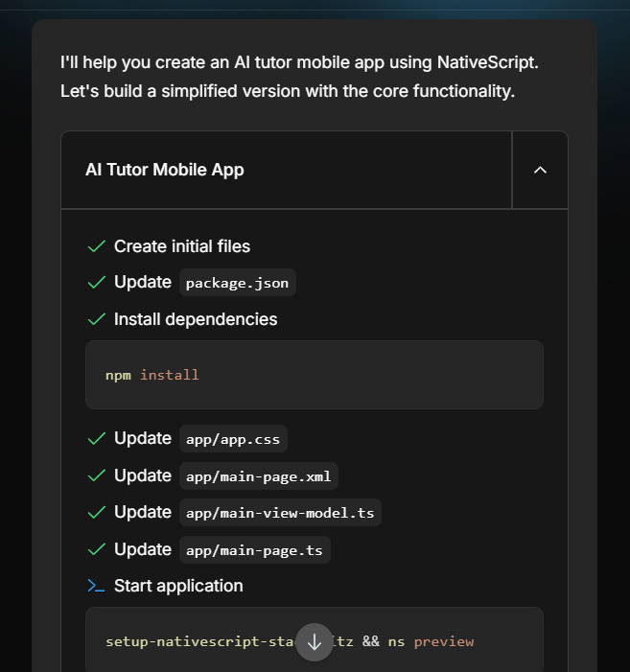Click the checkmark beside Update app/main-page.ts
The image size is (630, 672).
click(97, 549)
